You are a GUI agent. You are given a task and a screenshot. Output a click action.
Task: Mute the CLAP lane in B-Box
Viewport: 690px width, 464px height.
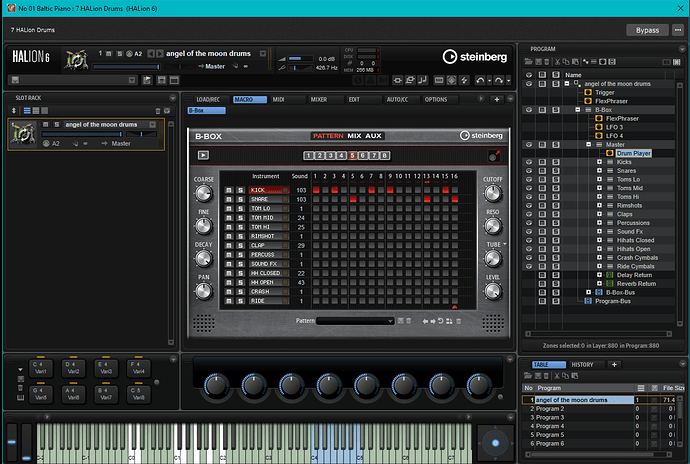coord(229,246)
